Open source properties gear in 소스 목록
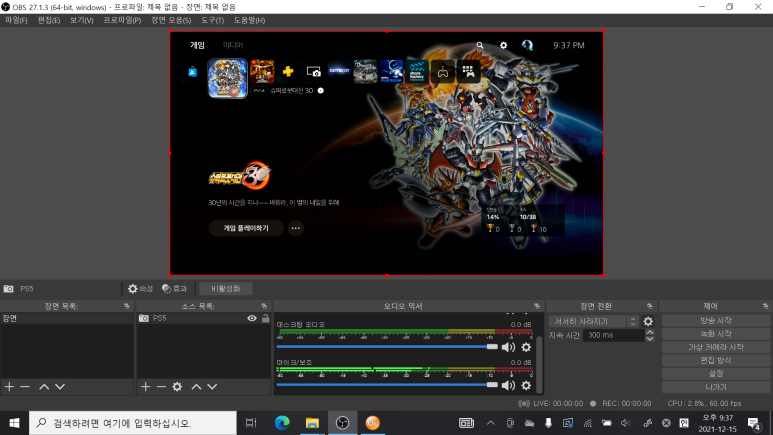 (177, 387)
